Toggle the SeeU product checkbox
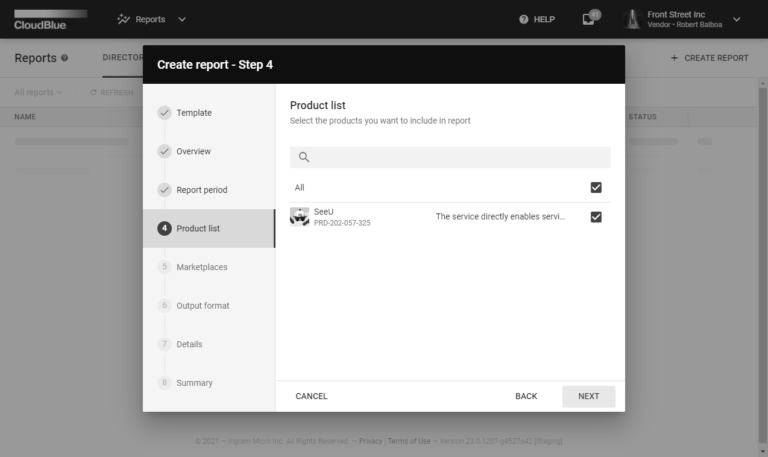Screen dimensions: 768x457 click(596, 217)
